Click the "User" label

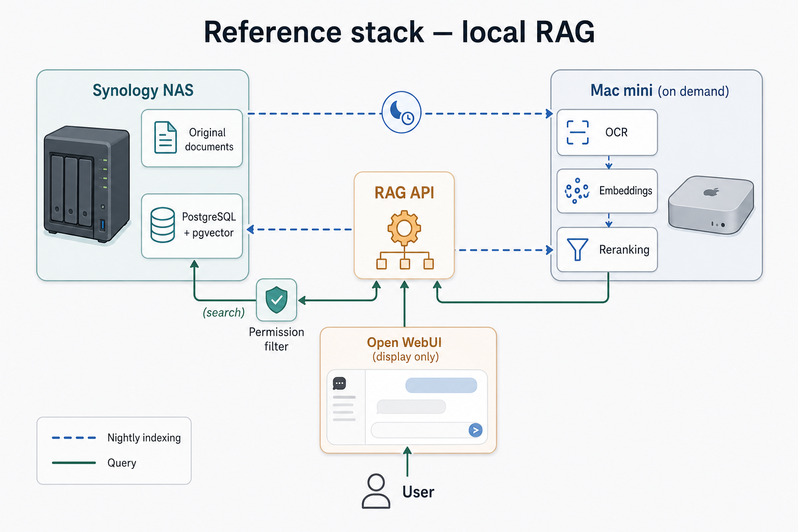[418, 492]
